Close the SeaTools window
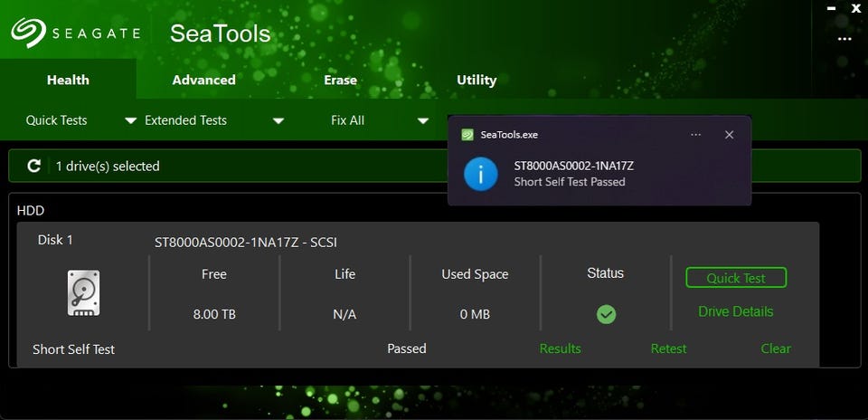Screen dimensions: 868x420 [x=856, y=8]
